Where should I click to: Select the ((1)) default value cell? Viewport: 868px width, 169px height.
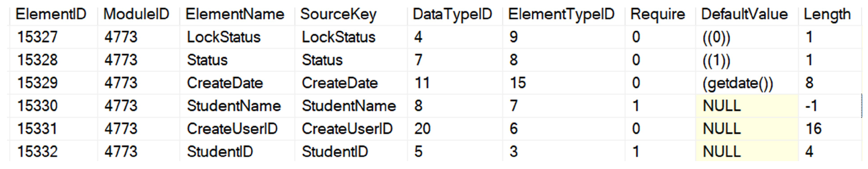716,60
